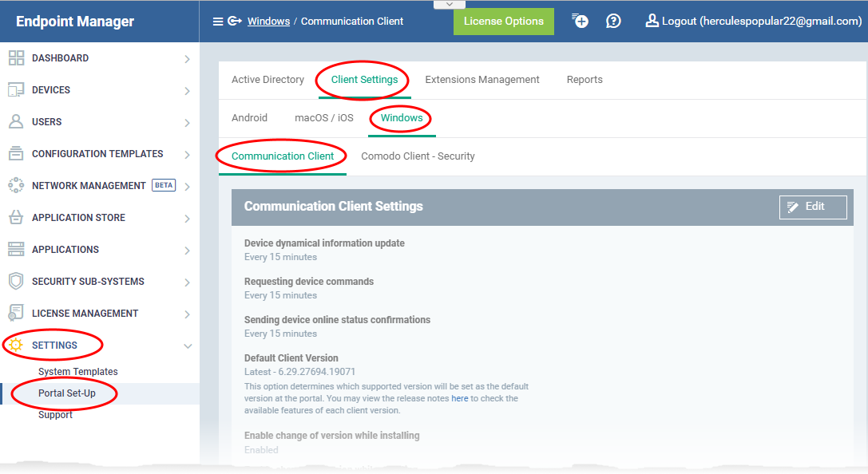Expand the Dashboard menu chevron
The height and width of the screenshot is (474, 868).
(x=187, y=58)
